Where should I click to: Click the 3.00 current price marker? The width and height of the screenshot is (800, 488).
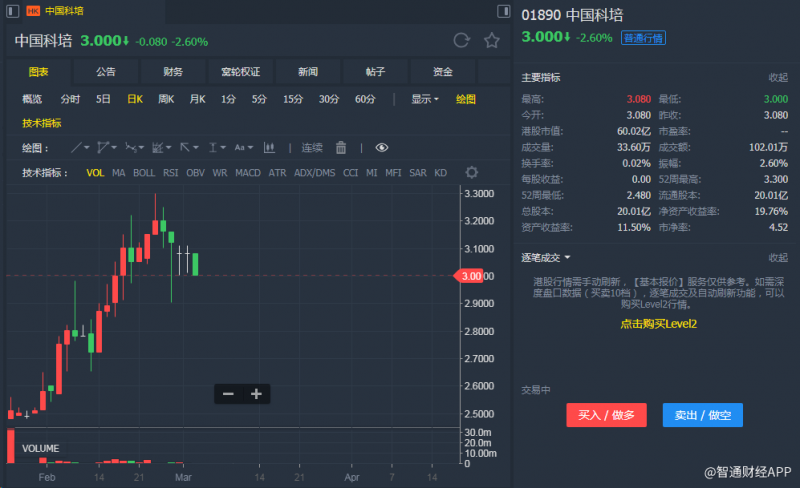click(x=468, y=276)
